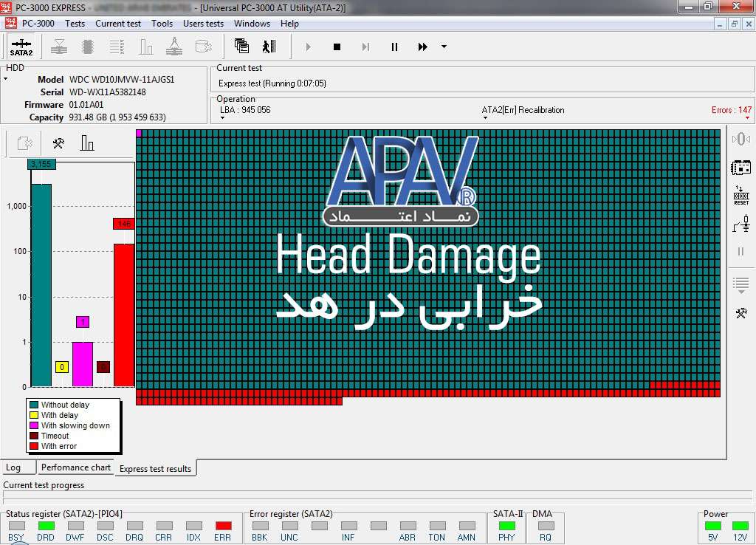Click the green 5V power indicator
The image size is (756, 545).
click(713, 526)
